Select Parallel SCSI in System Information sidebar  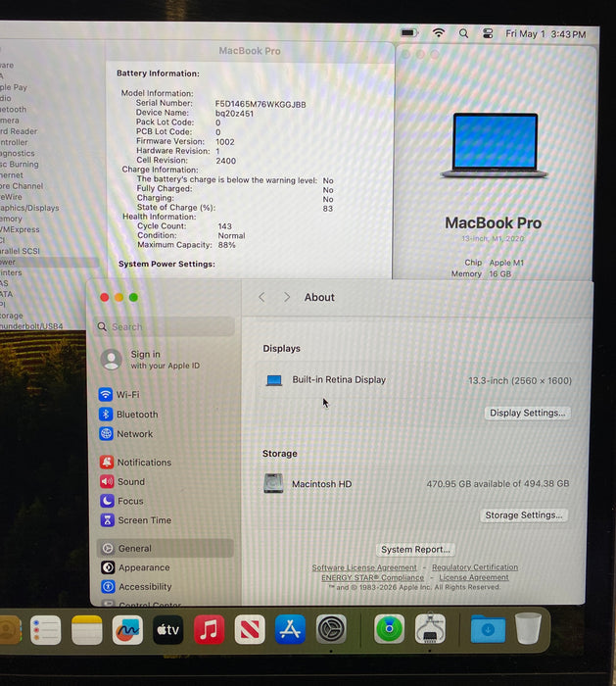[20, 251]
